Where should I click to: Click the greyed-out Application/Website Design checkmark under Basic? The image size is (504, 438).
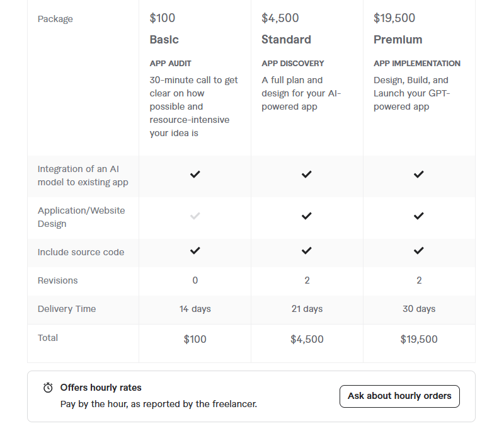coord(195,216)
